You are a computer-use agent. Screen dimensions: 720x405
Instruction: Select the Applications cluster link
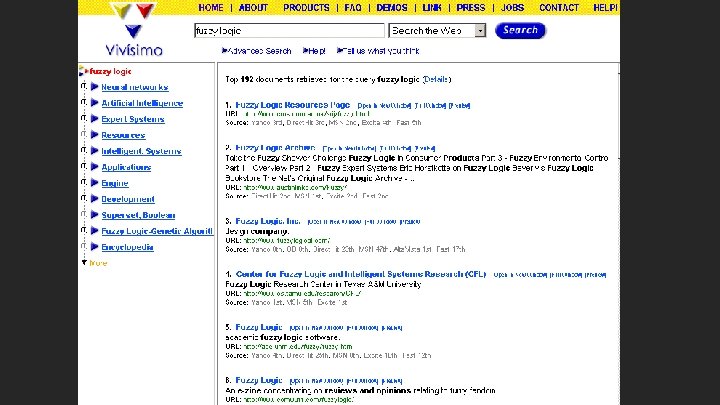(x=126, y=167)
